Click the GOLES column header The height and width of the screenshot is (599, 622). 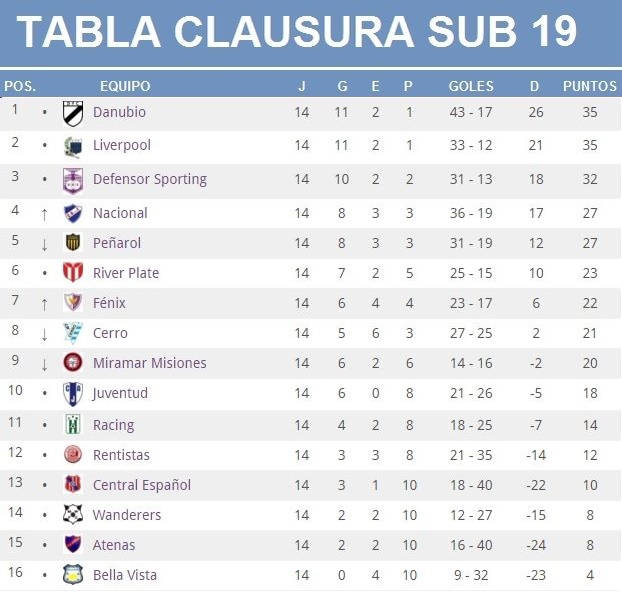tap(471, 86)
